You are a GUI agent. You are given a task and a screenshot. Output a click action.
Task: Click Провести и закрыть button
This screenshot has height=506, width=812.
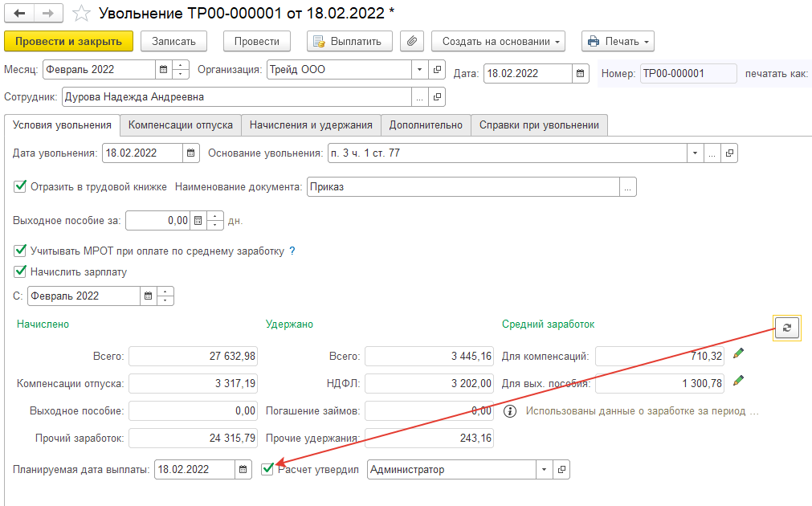68,42
